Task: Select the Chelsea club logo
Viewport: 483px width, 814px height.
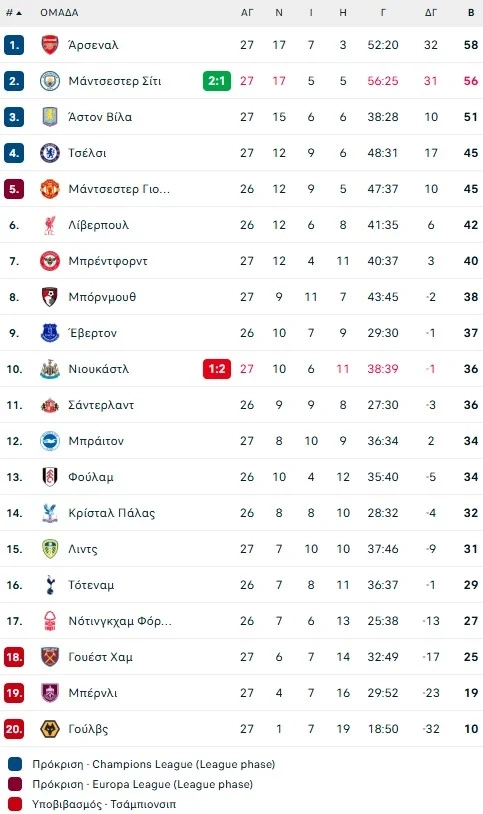Action: (x=50, y=153)
